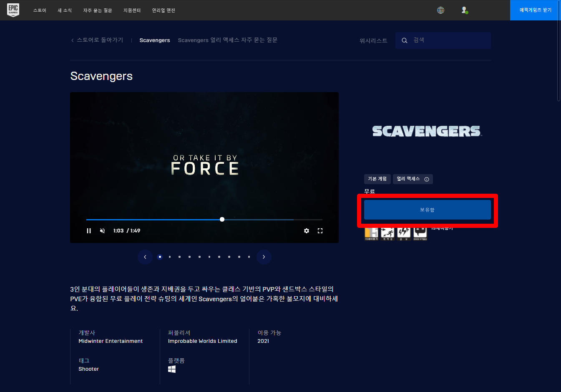The height and width of the screenshot is (392, 561).
Task: Open the 위시리스트 link
Action: pos(373,40)
